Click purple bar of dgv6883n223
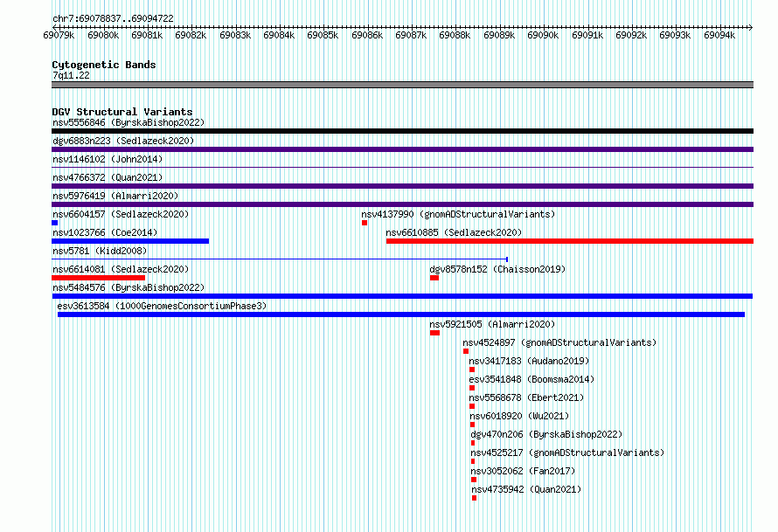Screen dimensions: 778x532 tap(402, 149)
